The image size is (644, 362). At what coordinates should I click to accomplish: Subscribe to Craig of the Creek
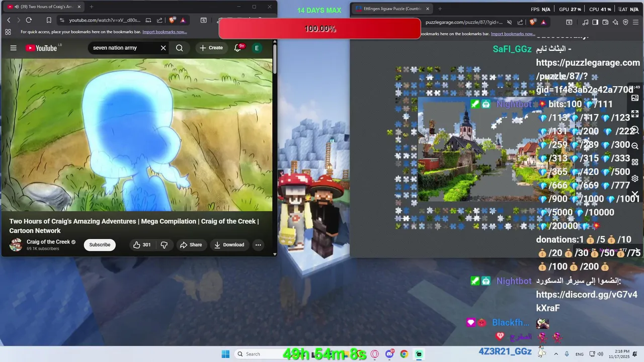click(100, 245)
